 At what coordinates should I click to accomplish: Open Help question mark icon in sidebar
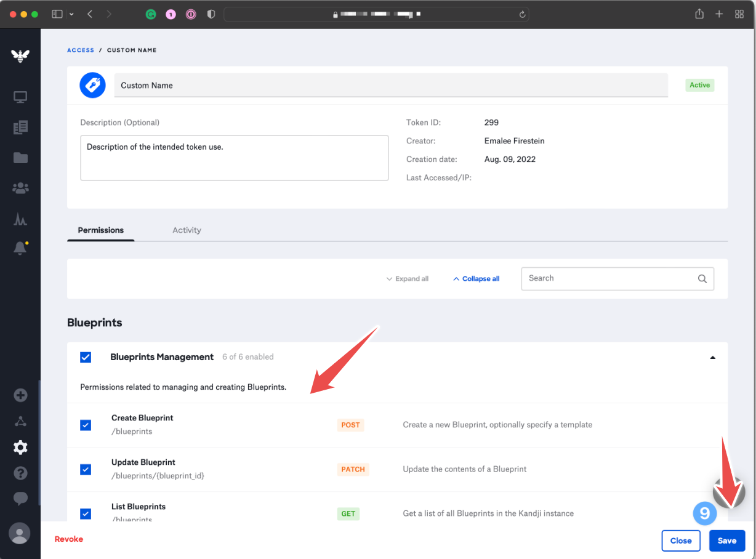tap(20, 473)
